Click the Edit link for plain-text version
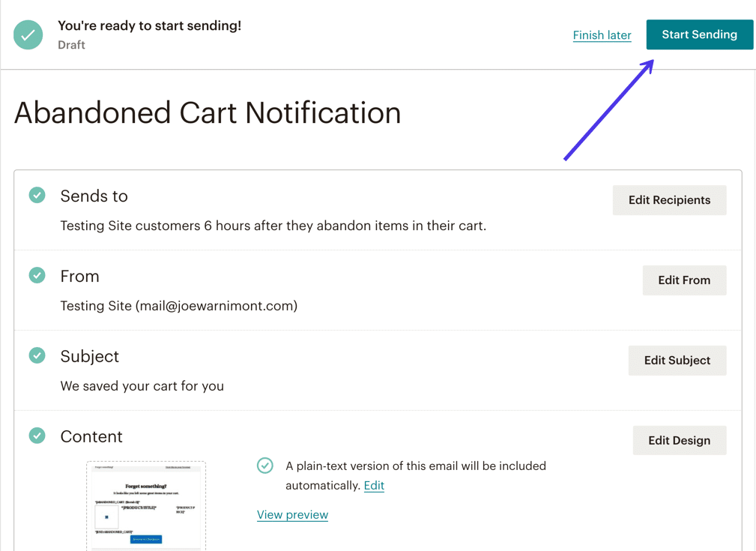This screenshot has width=756, height=551. (x=374, y=486)
